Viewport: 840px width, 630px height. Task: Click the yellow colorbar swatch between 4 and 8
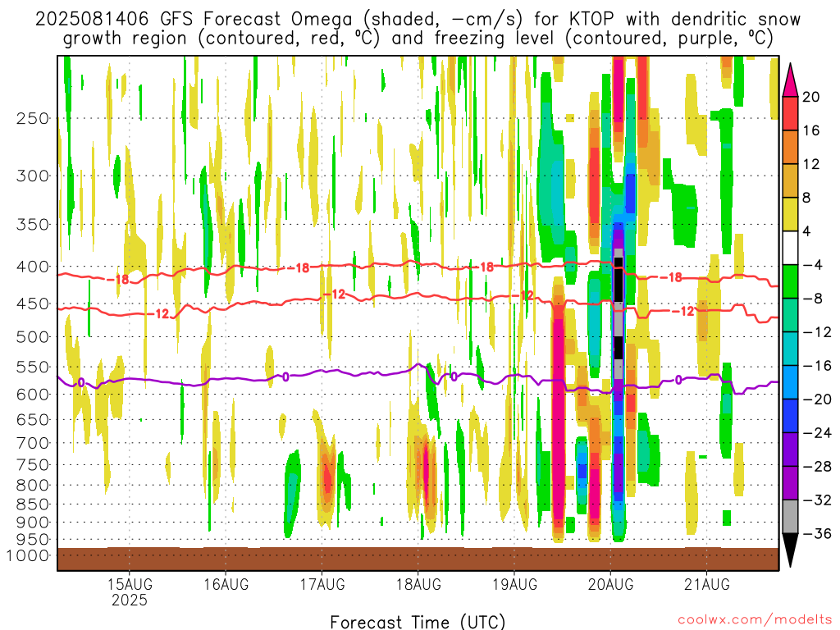click(x=790, y=214)
